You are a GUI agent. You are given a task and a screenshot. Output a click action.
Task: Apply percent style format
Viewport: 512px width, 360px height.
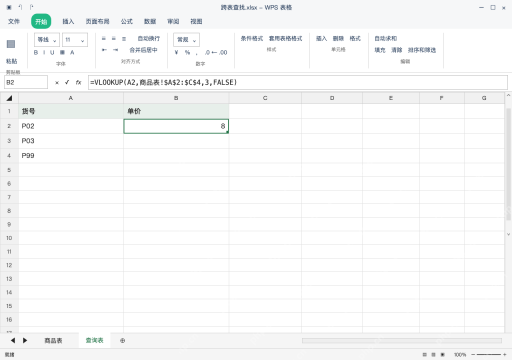coord(187,52)
